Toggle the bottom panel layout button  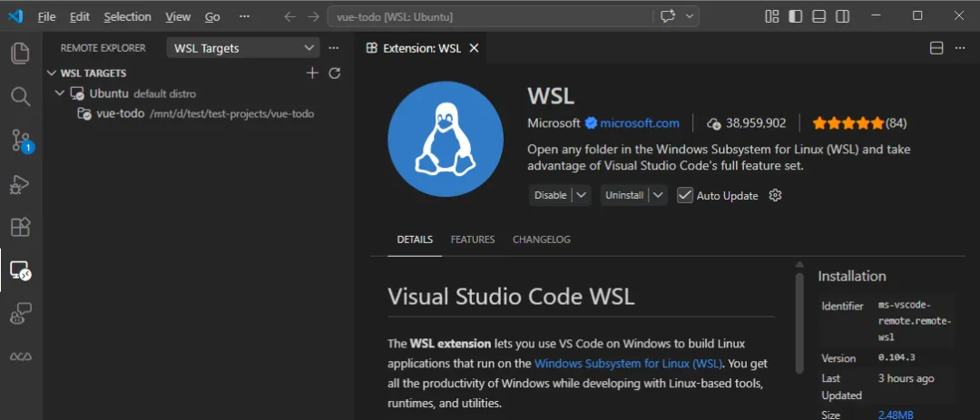click(819, 16)
